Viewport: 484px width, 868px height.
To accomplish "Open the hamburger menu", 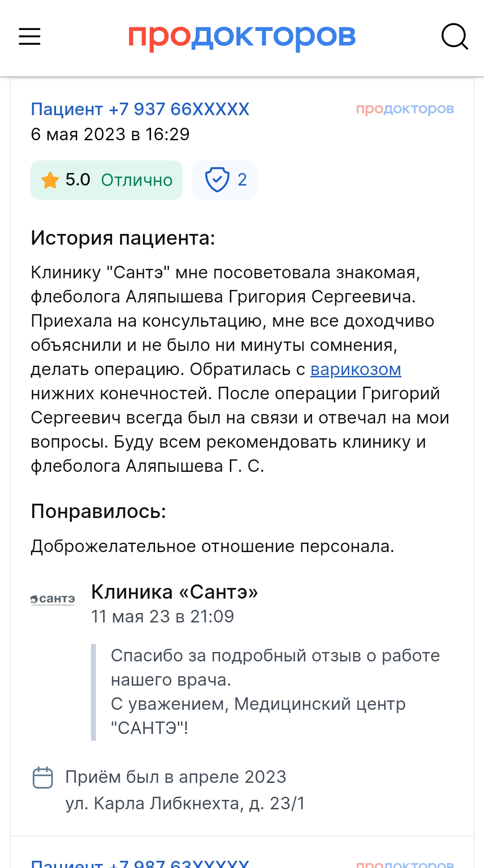I will tap(30, 36).
